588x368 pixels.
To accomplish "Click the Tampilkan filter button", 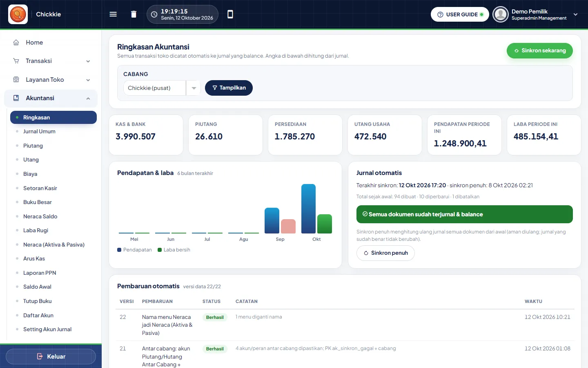I will click(229, 88).
